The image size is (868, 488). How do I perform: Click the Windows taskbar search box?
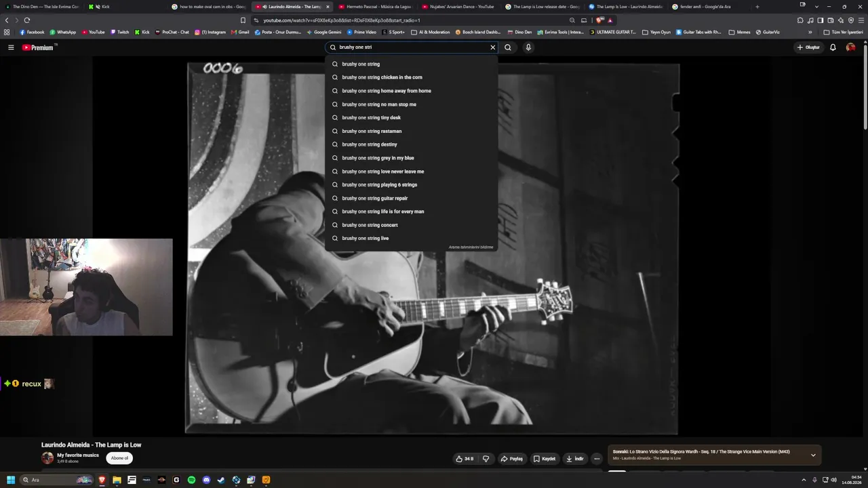coord(56,480)
